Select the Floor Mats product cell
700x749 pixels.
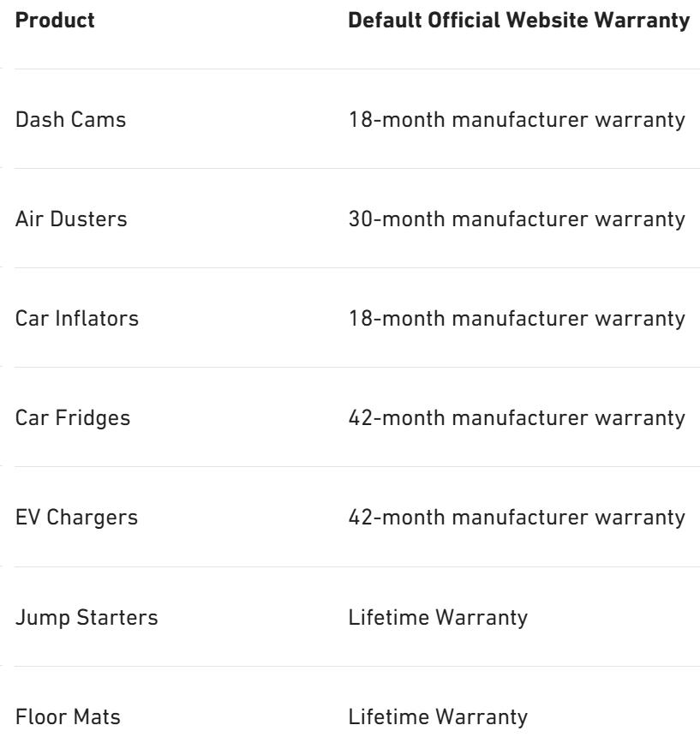coord(68,716)
